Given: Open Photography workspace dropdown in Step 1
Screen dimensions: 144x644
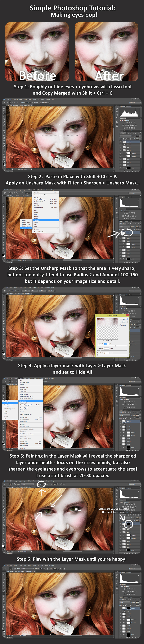Looking at the screenshot, I should click(x=135, y=103).
